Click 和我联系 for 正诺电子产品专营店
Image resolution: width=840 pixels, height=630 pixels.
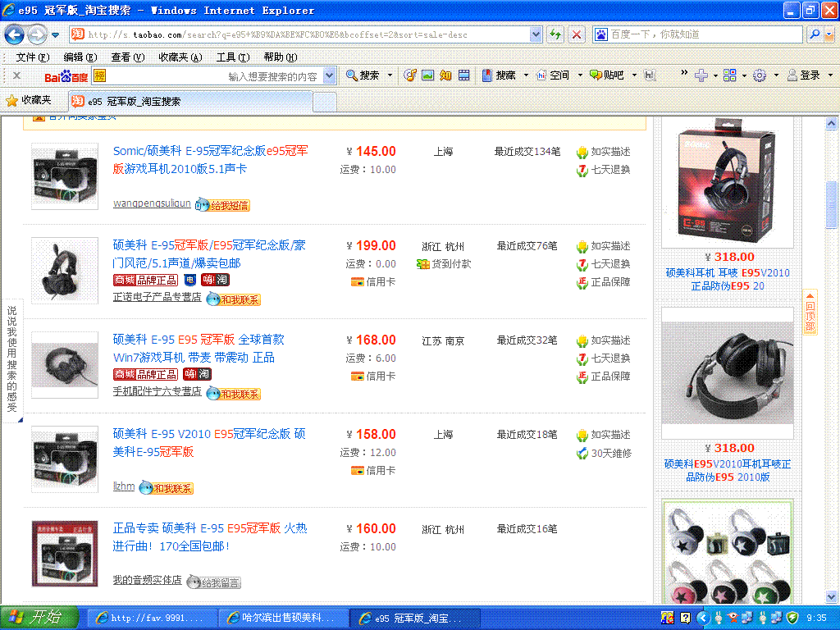(233, 299)
